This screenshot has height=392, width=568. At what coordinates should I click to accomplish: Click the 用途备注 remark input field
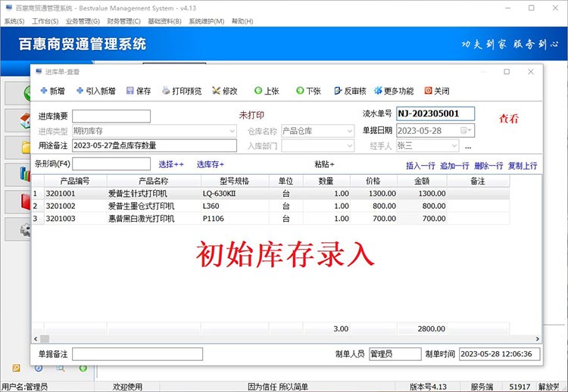click(x=154, y=145)
